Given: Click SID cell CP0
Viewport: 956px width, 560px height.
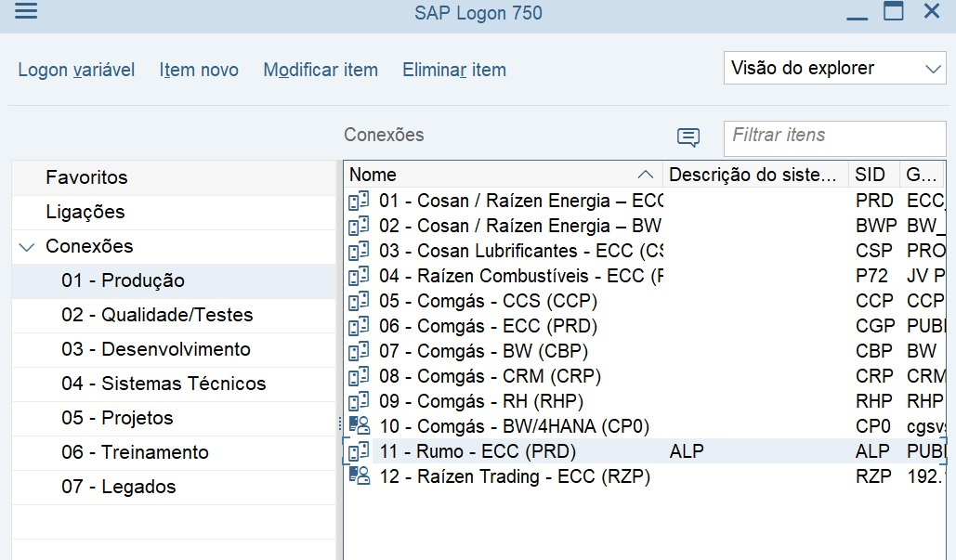Looking at the screenshot, I should [x=873, y=426].
